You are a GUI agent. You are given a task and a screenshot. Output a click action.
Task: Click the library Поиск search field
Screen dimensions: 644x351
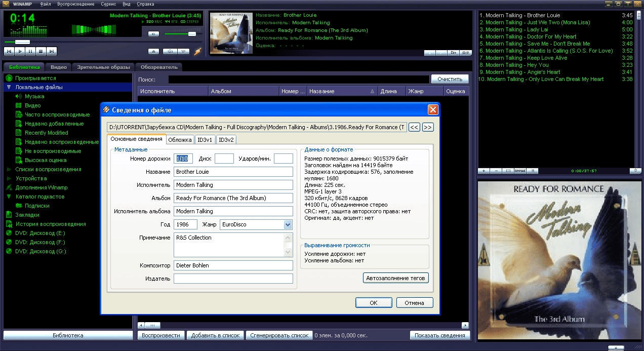(299, 80)
